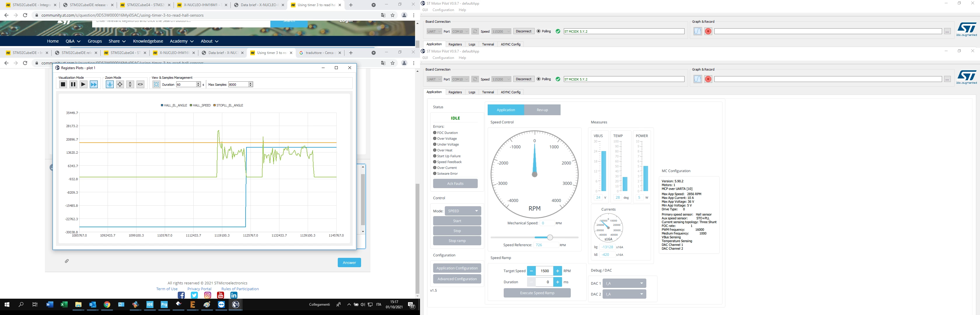Select the Rev-up tab
The width and height of the screenshot is (980, 315).
tap(542, 110)
